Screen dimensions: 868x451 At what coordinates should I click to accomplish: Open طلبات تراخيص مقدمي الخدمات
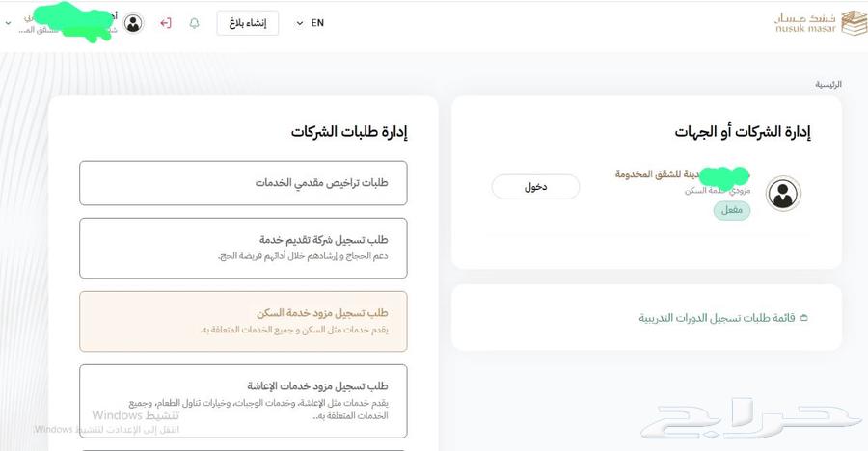(243, 183)
